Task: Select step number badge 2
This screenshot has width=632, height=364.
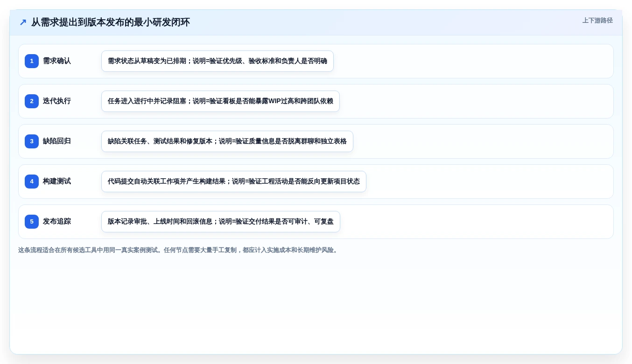Action: click(32, 101)
